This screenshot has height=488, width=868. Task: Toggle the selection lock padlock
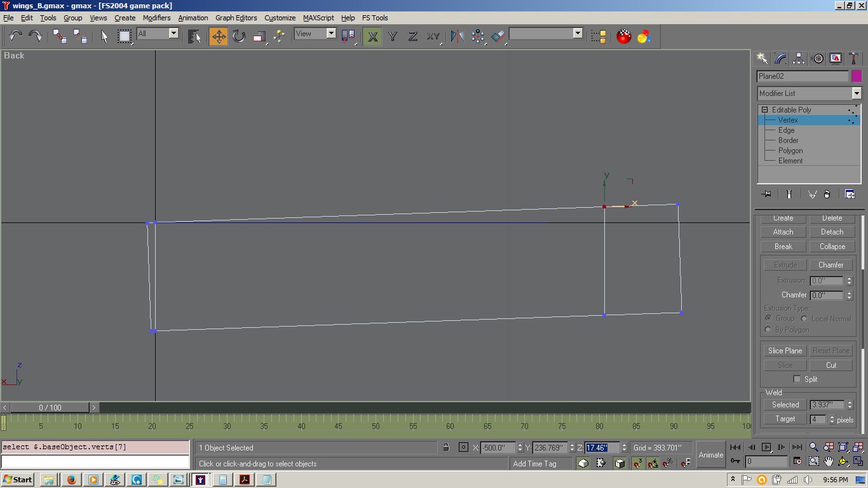[447, 447]
